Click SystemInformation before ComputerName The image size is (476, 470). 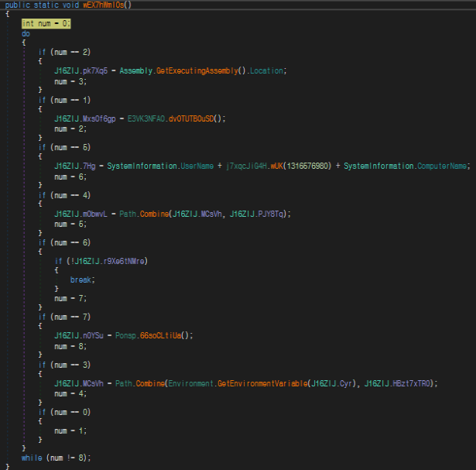coord(378,166)
